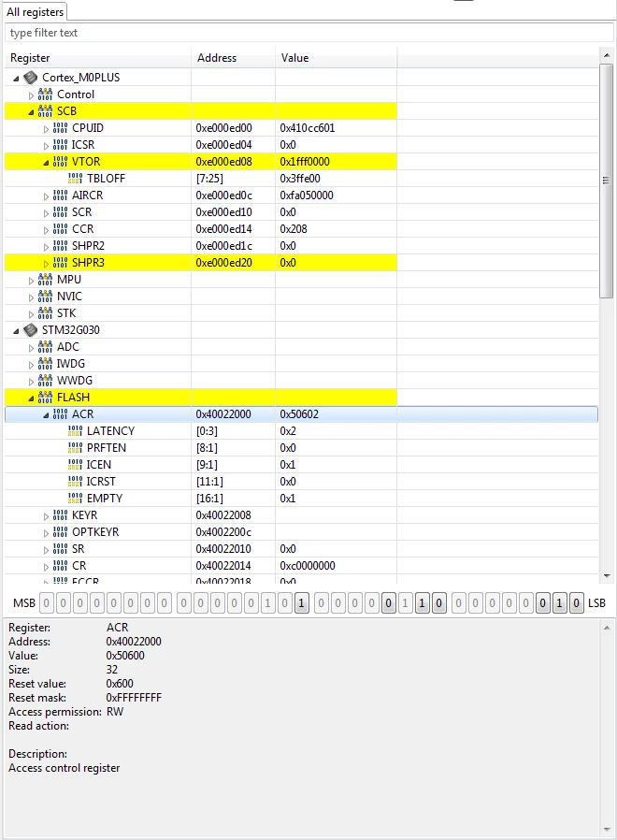Click the IWDG peripheral group icon
Viewport: 617px width, 840px height.
46,364
